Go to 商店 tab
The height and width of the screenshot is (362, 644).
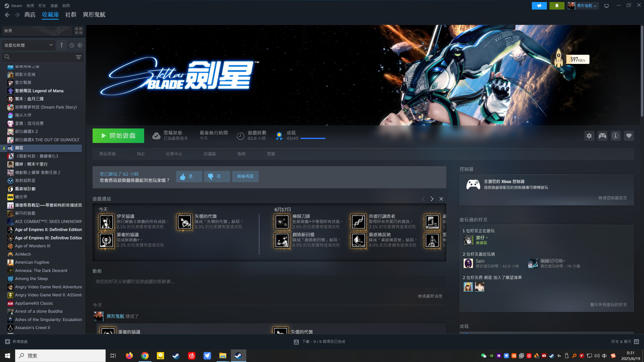pyautogui.click(x=30, y=15)
